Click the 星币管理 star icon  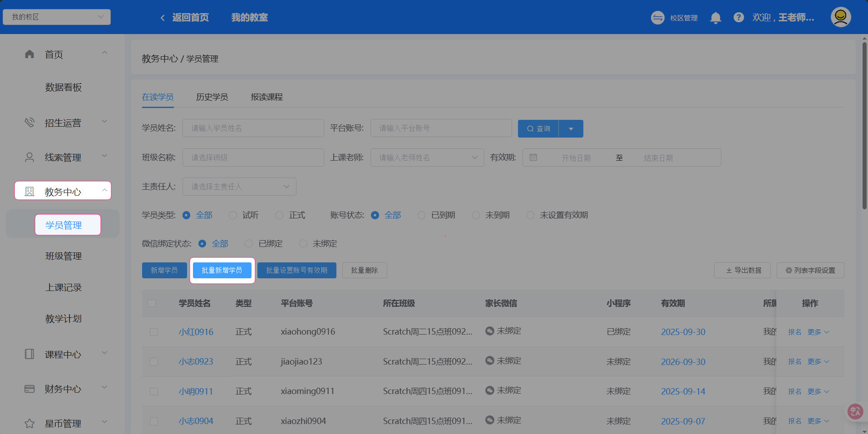[30, 424]
